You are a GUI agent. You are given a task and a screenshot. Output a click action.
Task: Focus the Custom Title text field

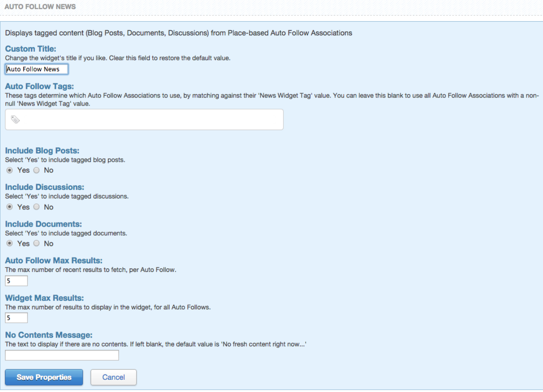coord(36,69)
